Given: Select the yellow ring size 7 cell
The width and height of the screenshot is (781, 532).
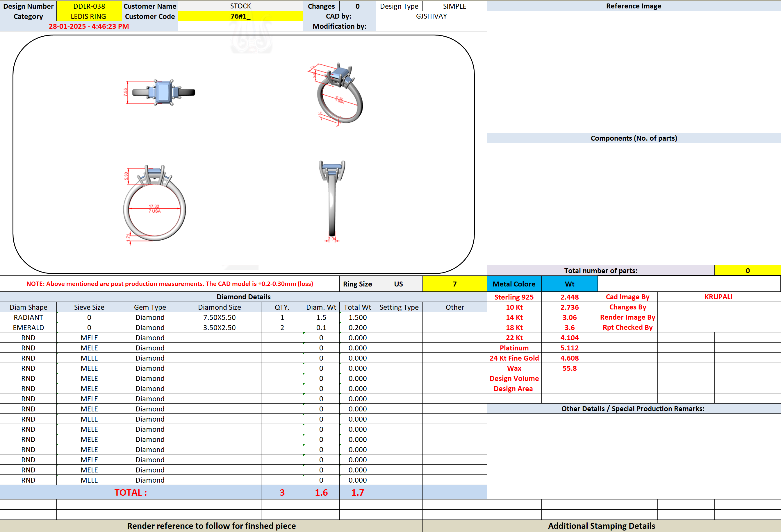Looking at the screenshot, I should (x=454, y=284).
